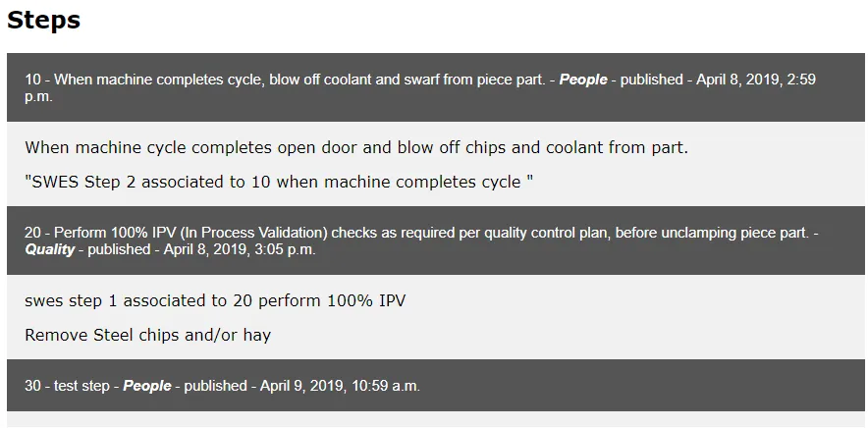The height and width of the screenshot is (428, 868).
Task: Click the Steps page heading
Action: point(44,20)
